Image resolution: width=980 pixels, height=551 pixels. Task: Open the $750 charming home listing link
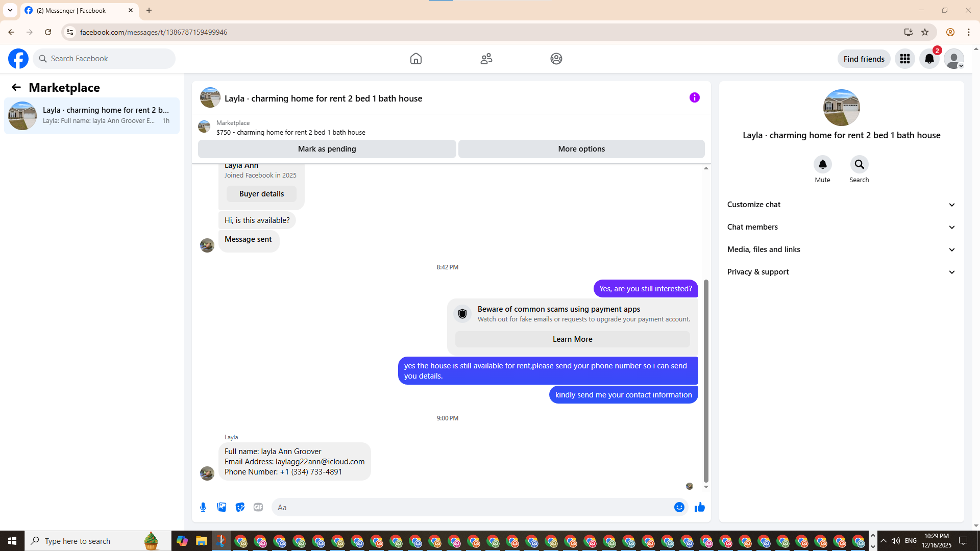[291, 132]
